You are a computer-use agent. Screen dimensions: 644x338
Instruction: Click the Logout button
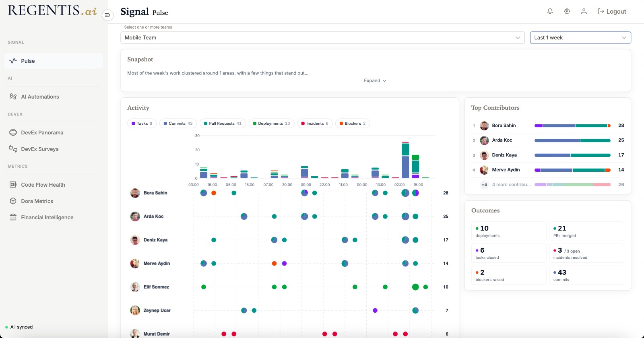pyautogui.click(x=612, y=11)
